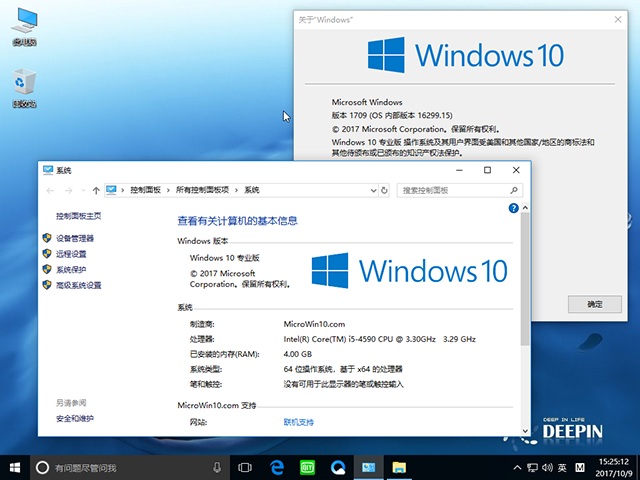The height and width of the screenshot is (480, 640).
Task: Open 高级系统设置 link
Action: (x=79, y=285)
